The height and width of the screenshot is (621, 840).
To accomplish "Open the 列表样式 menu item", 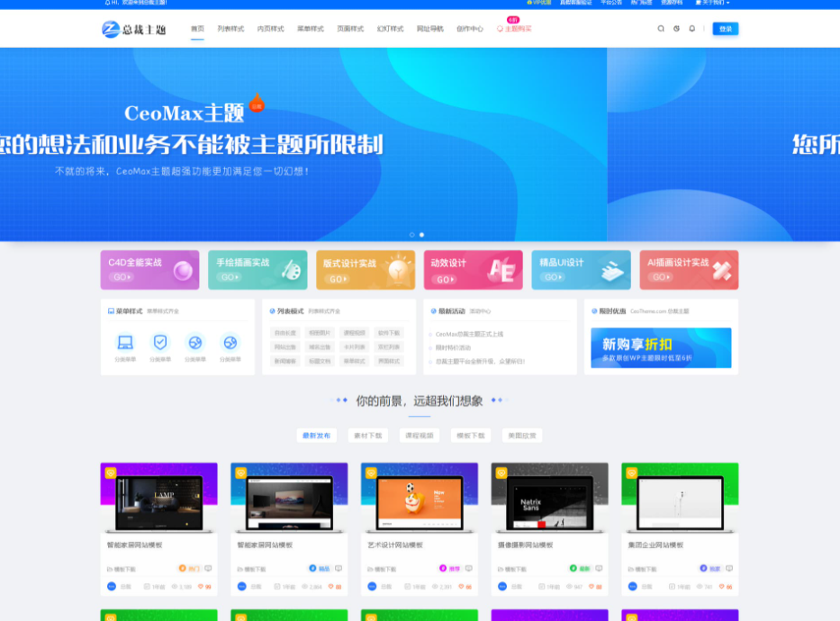I will (x=230, y=29).
